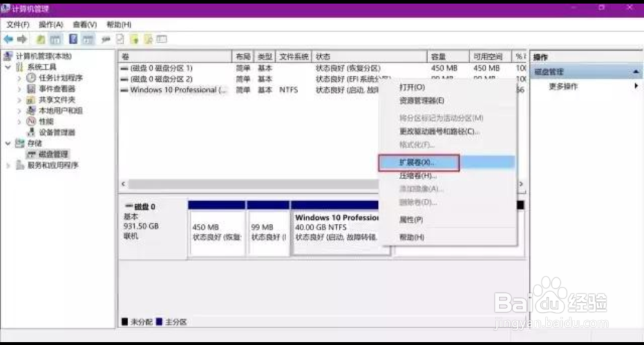Expand the 事件查看器 node
The height and width of the screenshot is (345, 644).
point(19,89)
